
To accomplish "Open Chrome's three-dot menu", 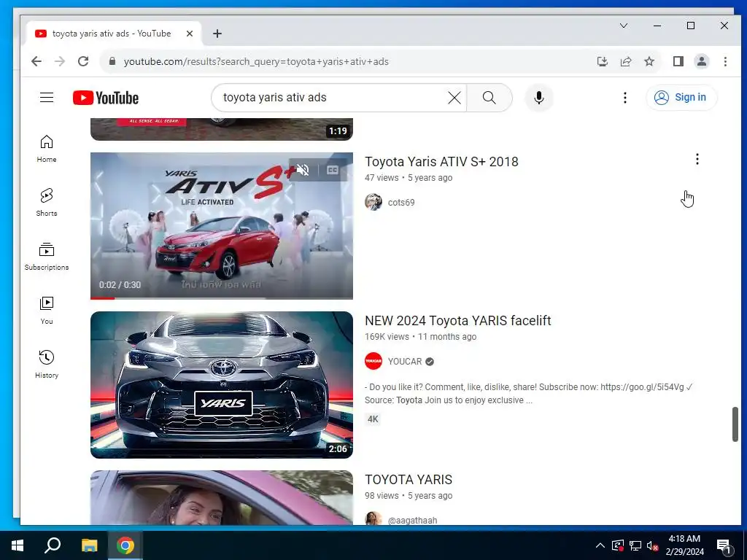I will [725, 61].
